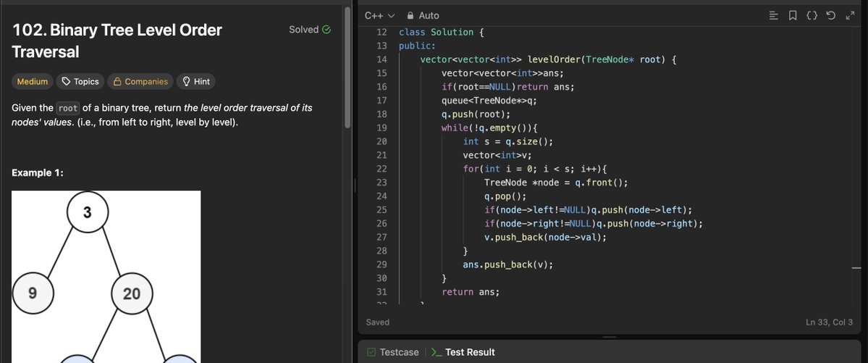Click line number 19 in the gutter

coord(382,128)
